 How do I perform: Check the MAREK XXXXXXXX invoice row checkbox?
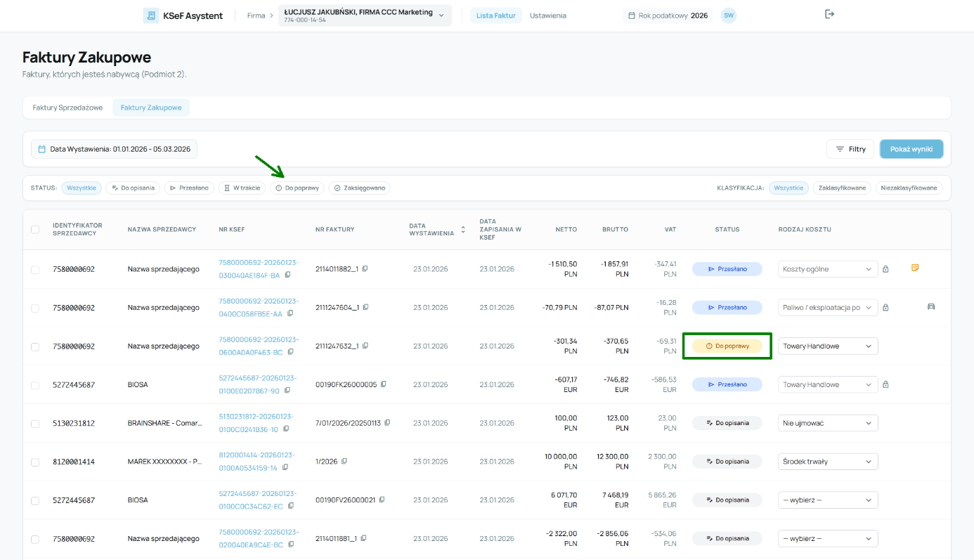[35, 462]
